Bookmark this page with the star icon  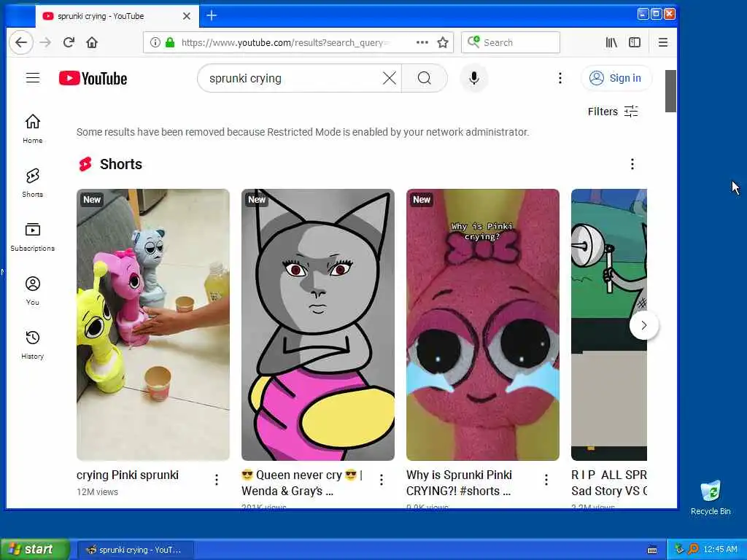pyautogui.click(x=443, y=42)
